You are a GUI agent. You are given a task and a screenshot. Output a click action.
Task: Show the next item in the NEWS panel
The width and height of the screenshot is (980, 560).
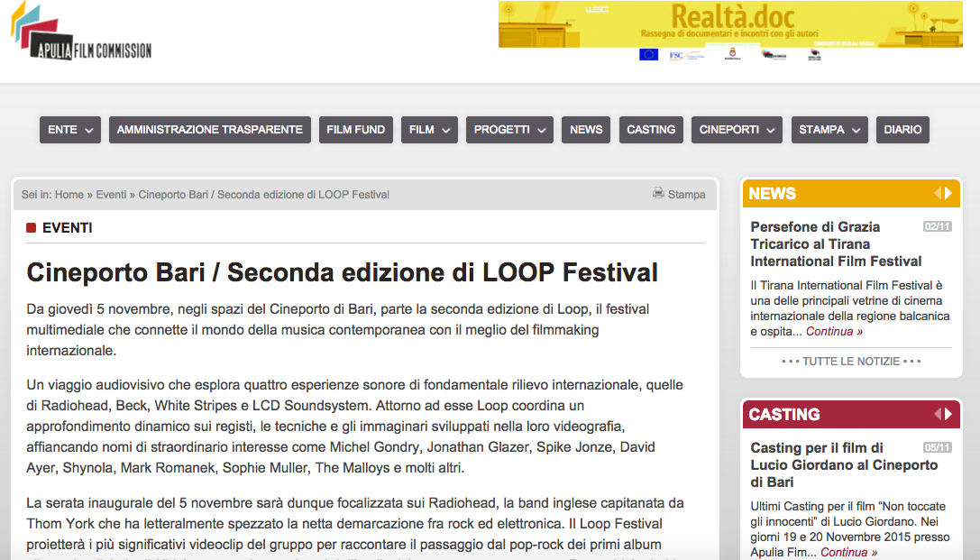(x=948, y=193)
